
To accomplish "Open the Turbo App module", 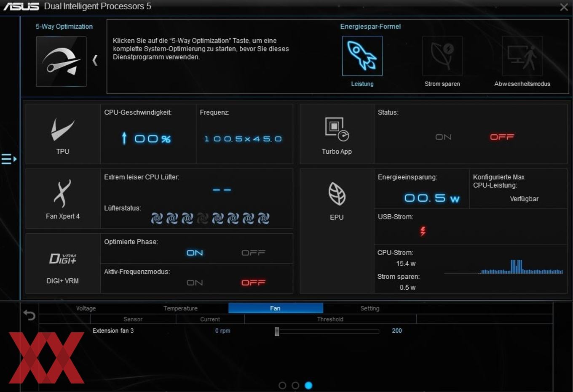I will click(337, 134).
